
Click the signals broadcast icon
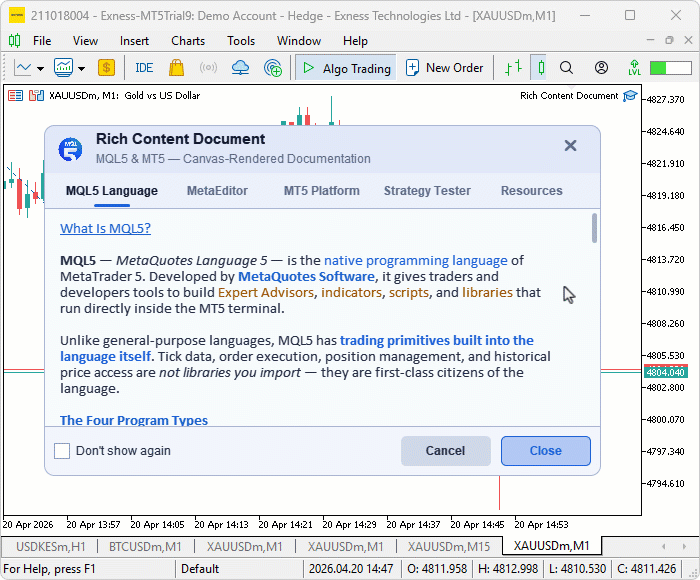[208, 68]
